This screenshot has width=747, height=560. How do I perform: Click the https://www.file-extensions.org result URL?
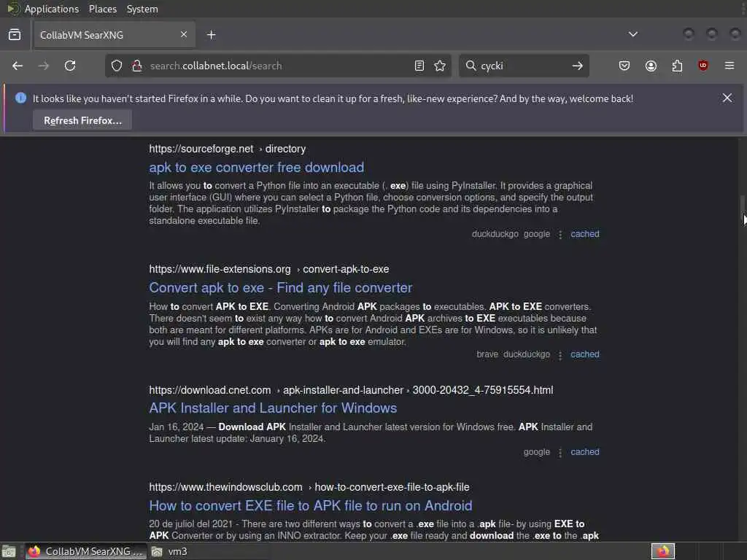pyautogui.click(x=220, y=269)
